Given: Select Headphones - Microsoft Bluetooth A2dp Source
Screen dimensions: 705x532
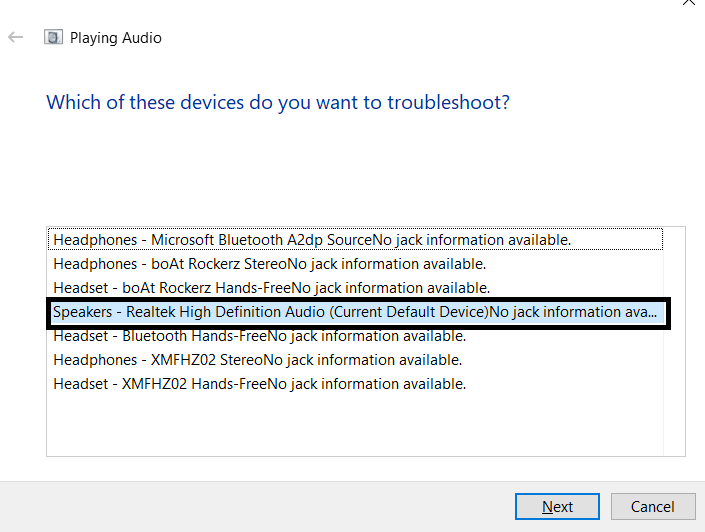Looking at the screenshot, I should tap(355, 240).
